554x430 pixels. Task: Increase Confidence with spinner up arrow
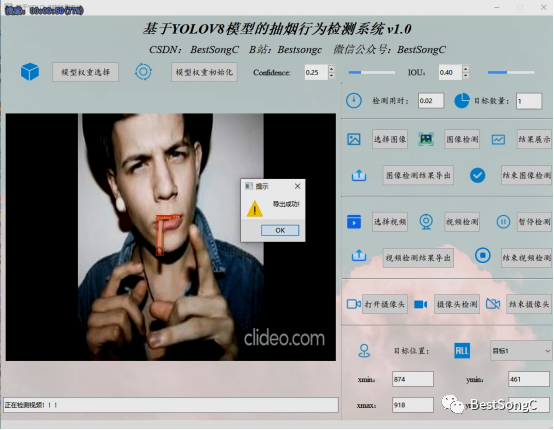pyautogui.click(x=331, y=69)
